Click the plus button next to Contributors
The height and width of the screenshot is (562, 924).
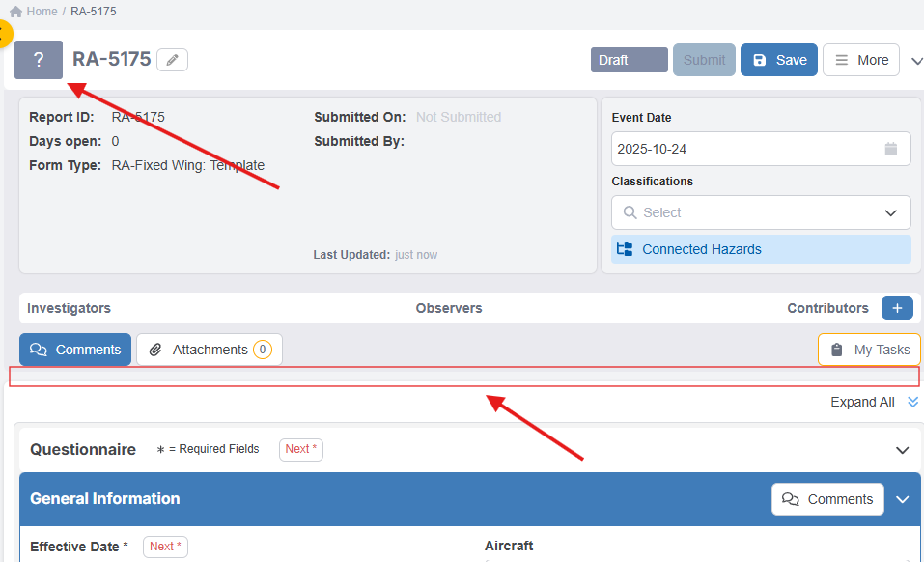pos(896,308)
